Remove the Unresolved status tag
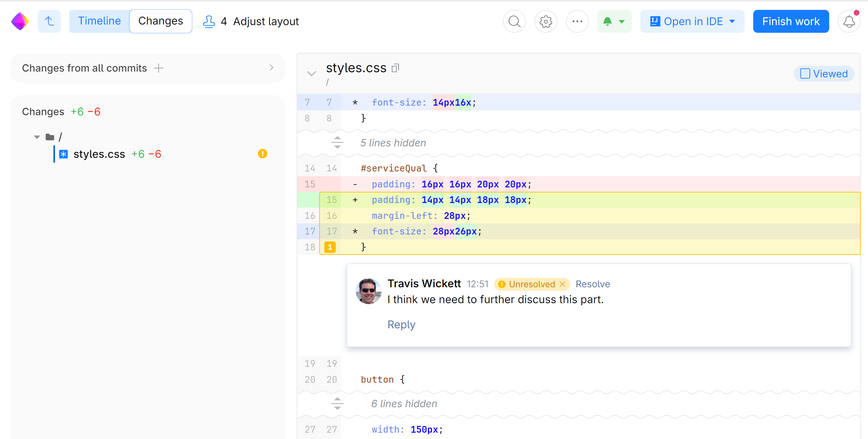The width and height of the screenshot is (868, 439). [x=562, y=284]
